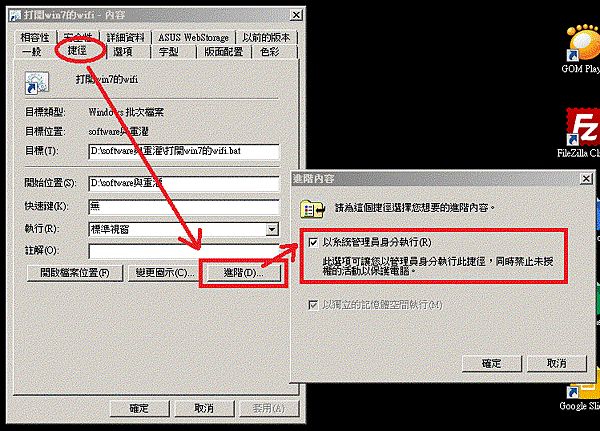
Task: Launch the FileZilla Client desktop icon
Action: point(583,127)
